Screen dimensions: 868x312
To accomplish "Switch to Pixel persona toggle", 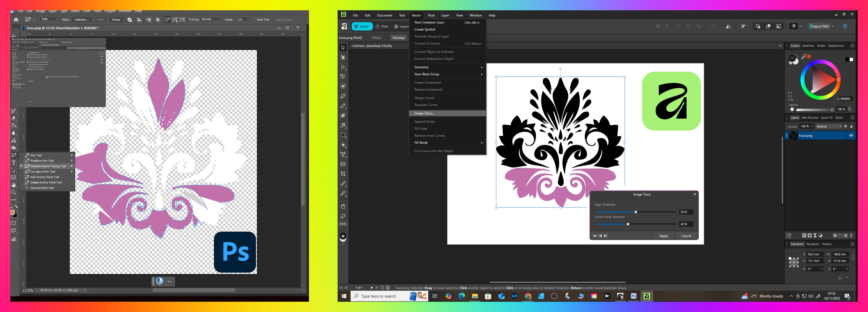I will (x=382, y=27).
